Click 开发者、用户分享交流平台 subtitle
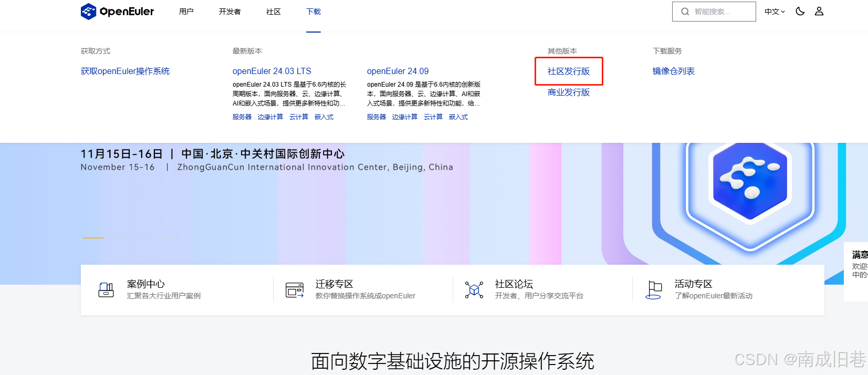The height and width of the screenshot is (375, 868). click(x=539, y=296)
